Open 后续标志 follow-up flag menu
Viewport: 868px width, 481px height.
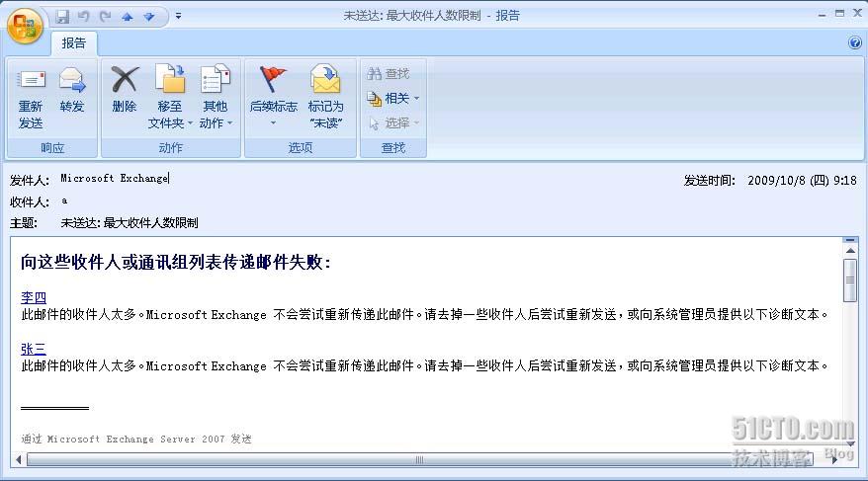coord(274,96)
